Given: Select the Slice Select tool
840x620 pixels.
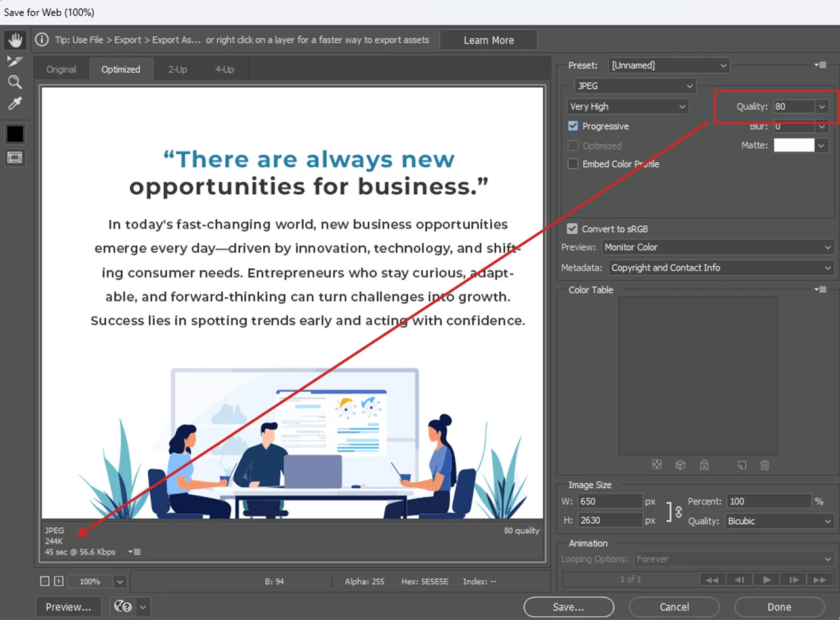Looking at the screenshot, I should [x=14, y=61].
